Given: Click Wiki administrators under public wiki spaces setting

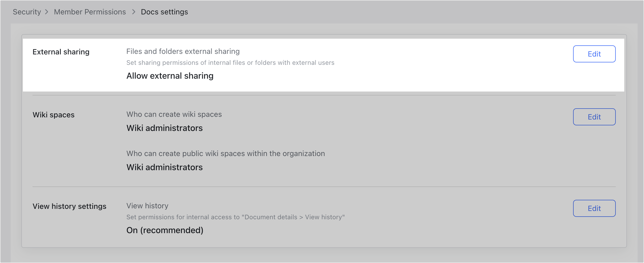Looking at the screenshot, I should click(164, 167).
